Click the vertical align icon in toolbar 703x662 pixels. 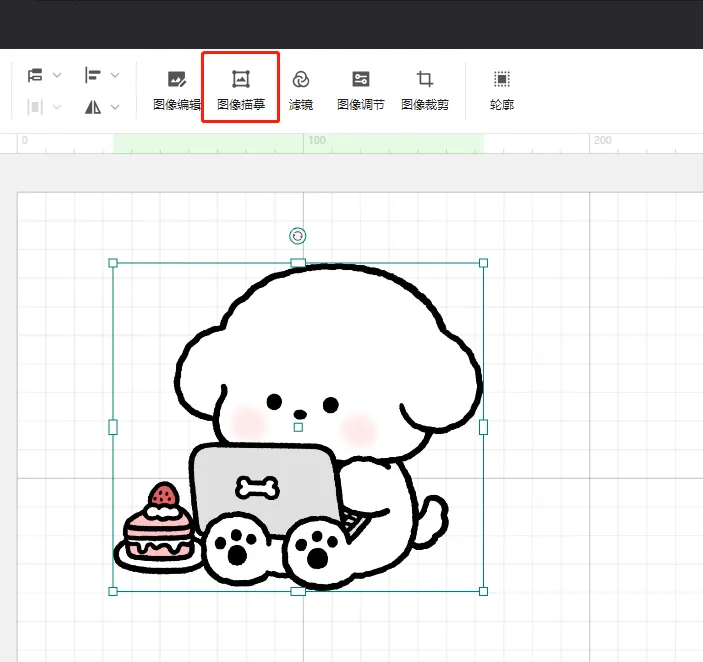point(93,75)
